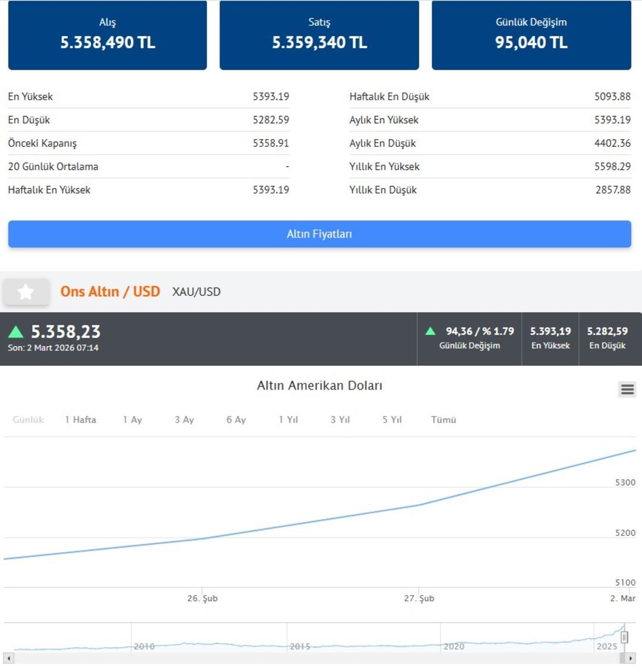642x672 pixels.
Task: Choose the 5 Yıl range option
Action: [x=392, y=420]
